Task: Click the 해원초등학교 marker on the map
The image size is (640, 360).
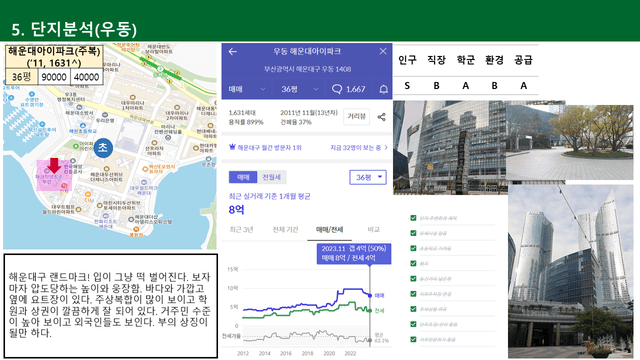Action: [83, 126]
